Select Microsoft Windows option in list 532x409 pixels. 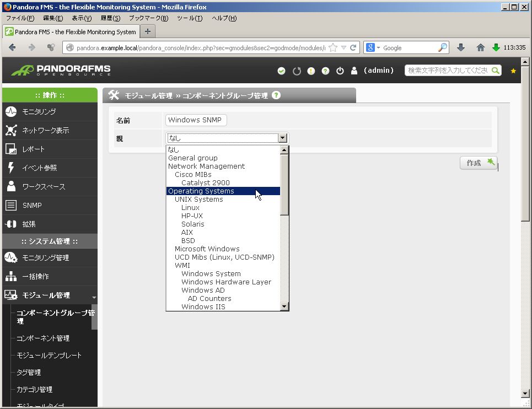click(x=223, y=249)
